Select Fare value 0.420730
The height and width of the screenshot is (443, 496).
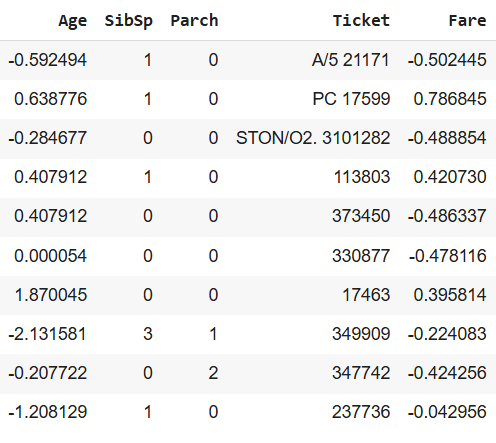[450, 177]
